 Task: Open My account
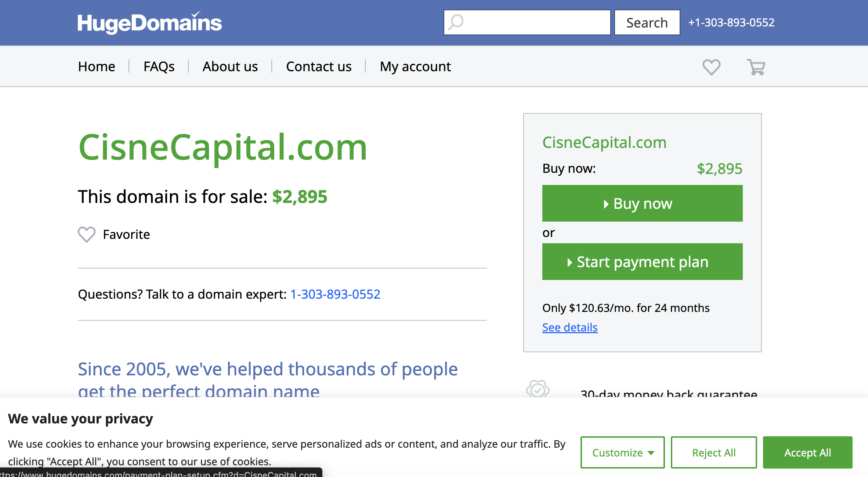415,66
